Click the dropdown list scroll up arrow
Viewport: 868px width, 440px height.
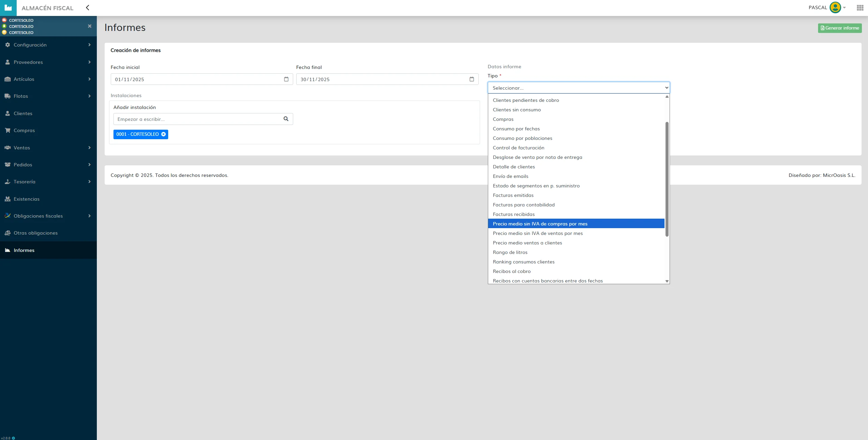pyautogui.click(x=667, y=96)
